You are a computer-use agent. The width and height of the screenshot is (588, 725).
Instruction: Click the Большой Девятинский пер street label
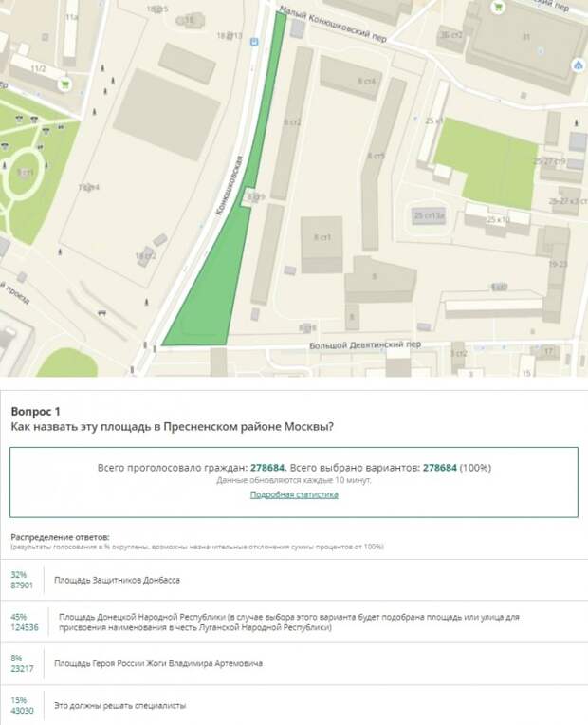coord(365,344)
